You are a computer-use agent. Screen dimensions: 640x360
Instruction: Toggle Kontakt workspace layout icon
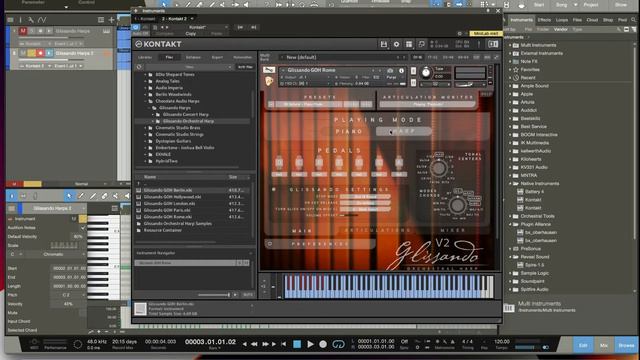[409, 44]
